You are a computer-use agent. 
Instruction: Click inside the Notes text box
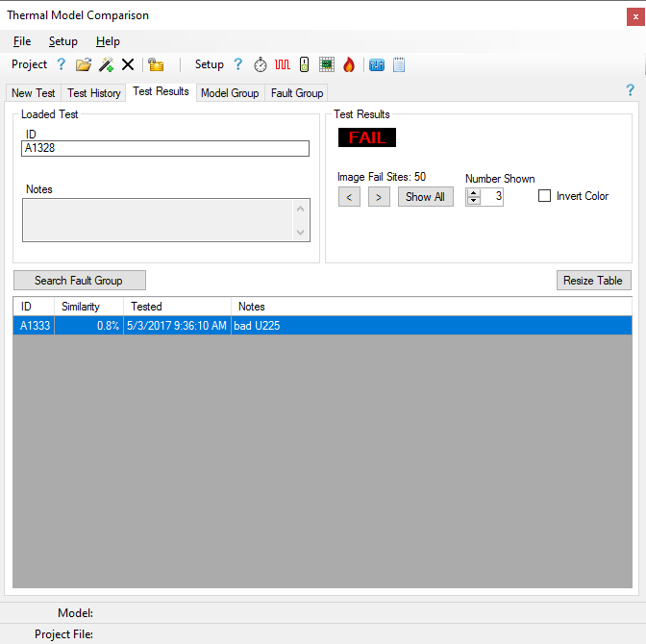[158, 220]
